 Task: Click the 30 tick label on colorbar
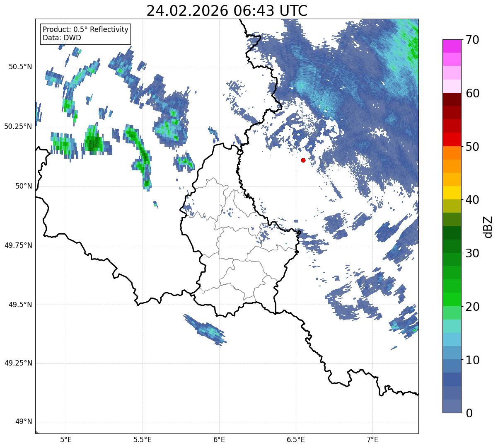(x=472, y=253)
